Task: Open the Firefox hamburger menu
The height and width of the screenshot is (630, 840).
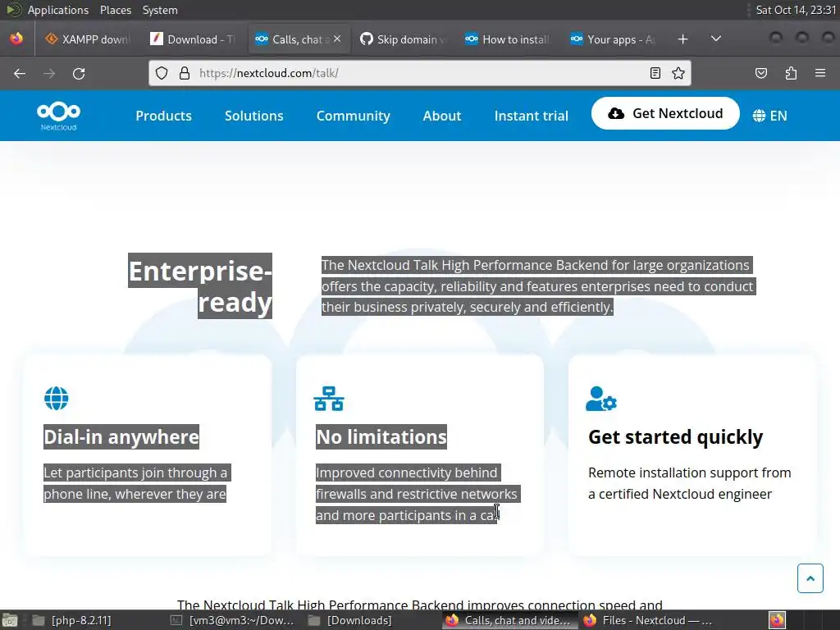Action: (x=820, y=73)
